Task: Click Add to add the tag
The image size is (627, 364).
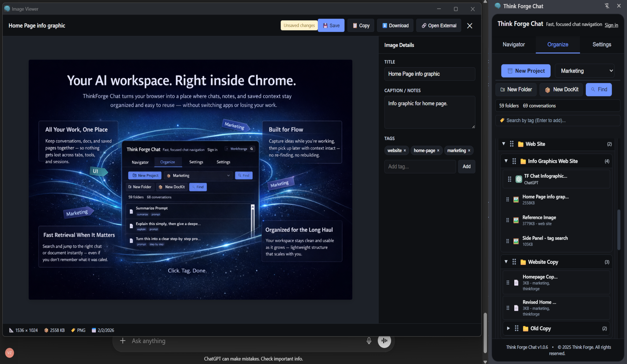Action: (x=466, y=166)
